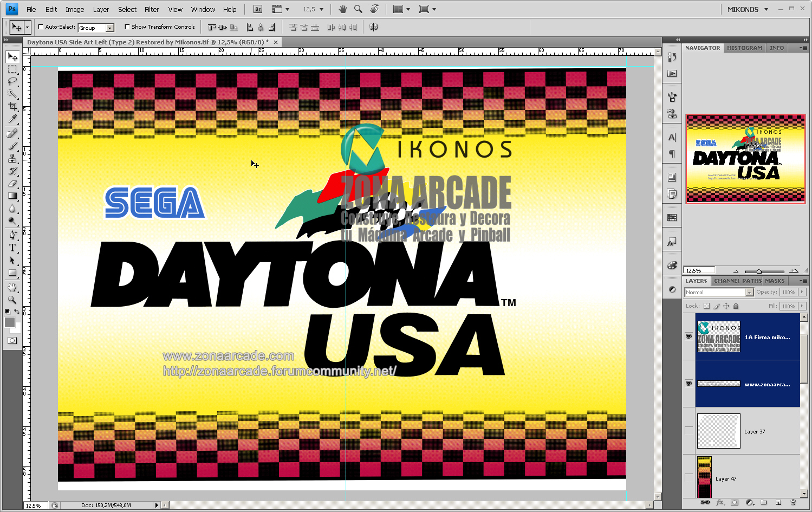Viewport: 812px width, 512px height.
Task: Enable the Auto-Select checkbox
Action: (x=41, y=27)
